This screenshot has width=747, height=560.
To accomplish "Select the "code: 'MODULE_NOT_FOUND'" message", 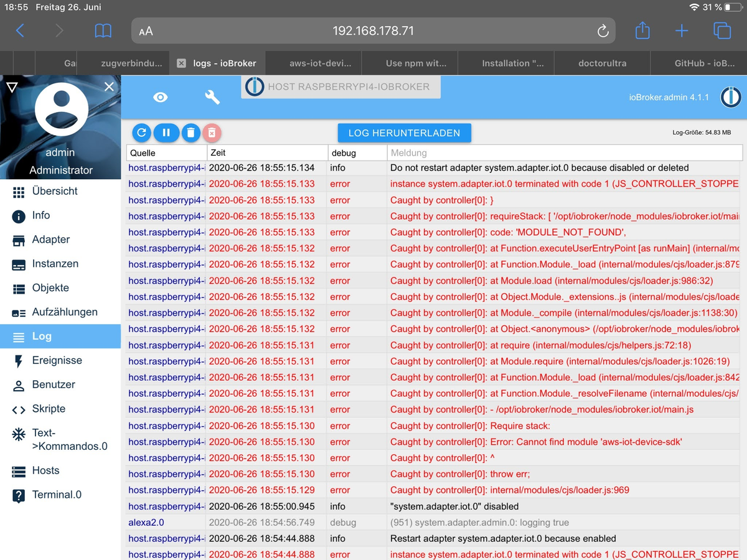I will tap(507, 232).
